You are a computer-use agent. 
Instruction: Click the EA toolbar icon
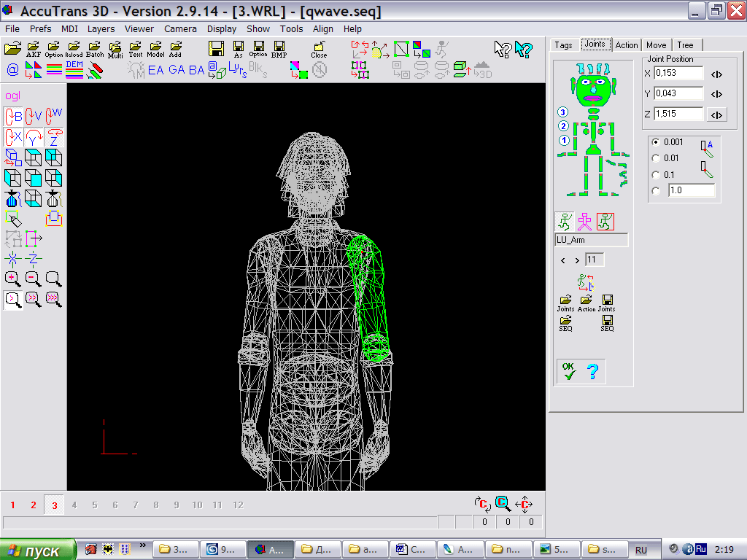coord(156,70)
